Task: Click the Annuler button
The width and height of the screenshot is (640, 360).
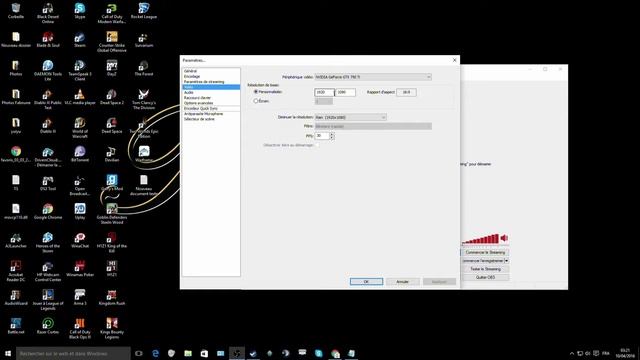Action: click(x=402, y=282)
